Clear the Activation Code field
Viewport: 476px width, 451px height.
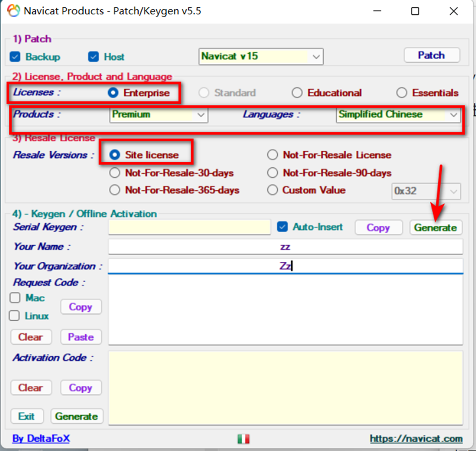tap(31, 388)
